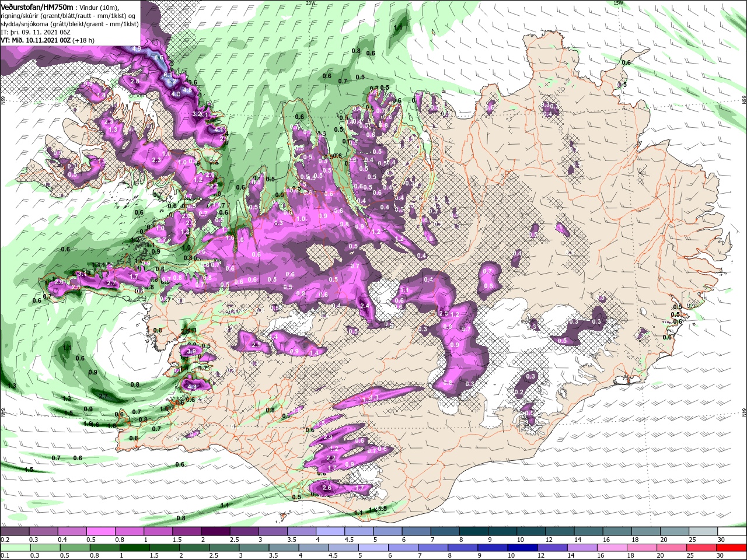The image size is (747, 560).
Task: Click the '20W' longitude label at top
Action: pos(310,2)
